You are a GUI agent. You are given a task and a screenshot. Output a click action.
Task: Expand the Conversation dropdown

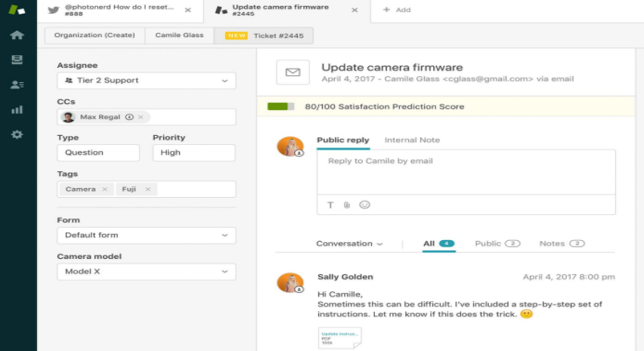pos(349,244)
